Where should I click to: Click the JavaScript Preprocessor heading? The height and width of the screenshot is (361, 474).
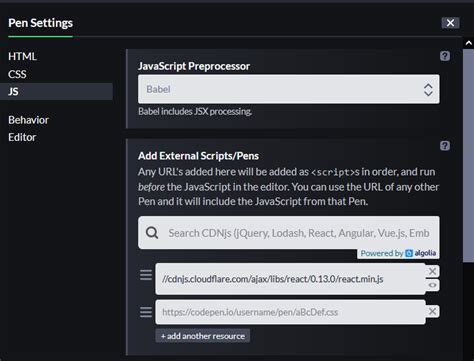coord(194,66)
